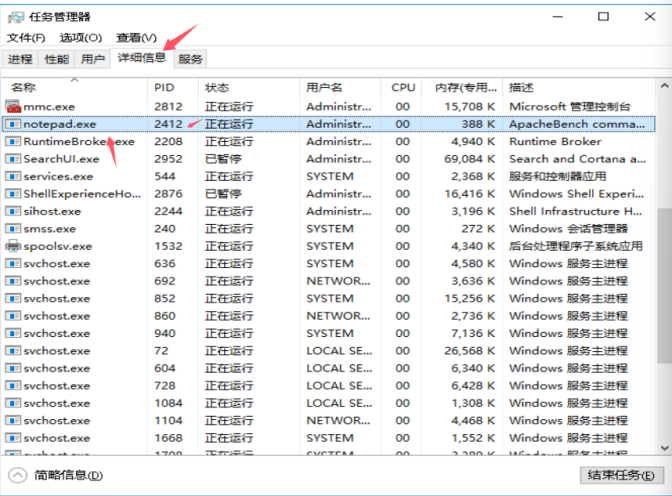Select the 详细信息 tab
The height and width of the screenshot is (496, 672).
(x=142, y=58)
